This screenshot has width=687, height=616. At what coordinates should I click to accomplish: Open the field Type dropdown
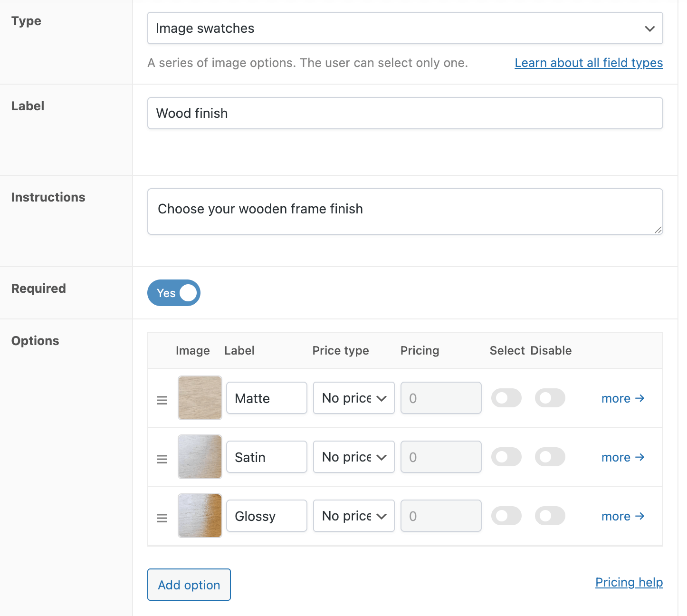click(x=404, y=29)
